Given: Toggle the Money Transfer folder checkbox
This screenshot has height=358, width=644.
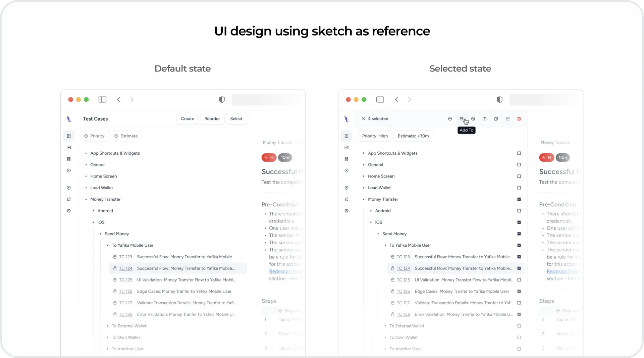Looking at the screenshot, I should pos(519,199).
